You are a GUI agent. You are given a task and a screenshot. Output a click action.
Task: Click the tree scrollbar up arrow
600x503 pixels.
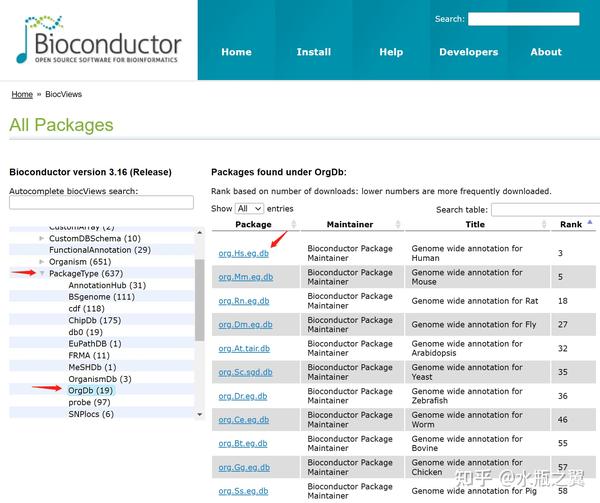[x=199, y=232]
